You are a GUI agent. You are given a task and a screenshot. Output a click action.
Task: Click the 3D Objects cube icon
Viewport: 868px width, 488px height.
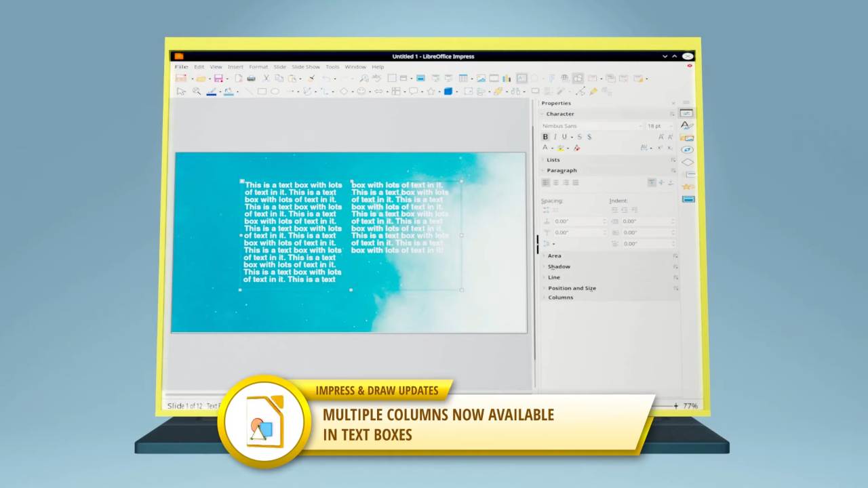[448, 91]
